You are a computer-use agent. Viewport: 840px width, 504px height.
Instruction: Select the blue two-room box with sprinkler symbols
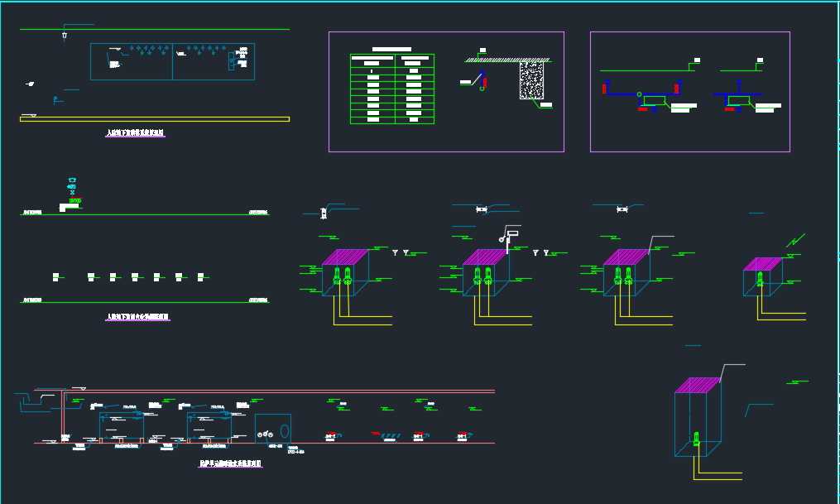click(172, 61)
